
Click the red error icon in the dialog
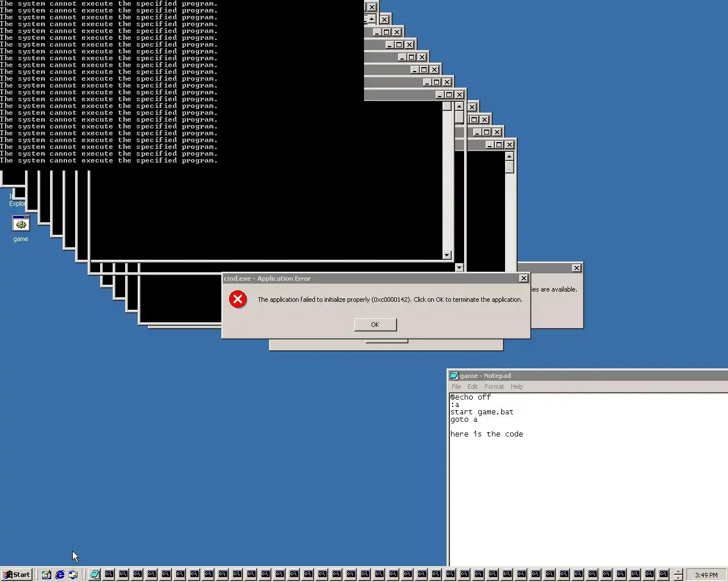(x=238, y=299)
